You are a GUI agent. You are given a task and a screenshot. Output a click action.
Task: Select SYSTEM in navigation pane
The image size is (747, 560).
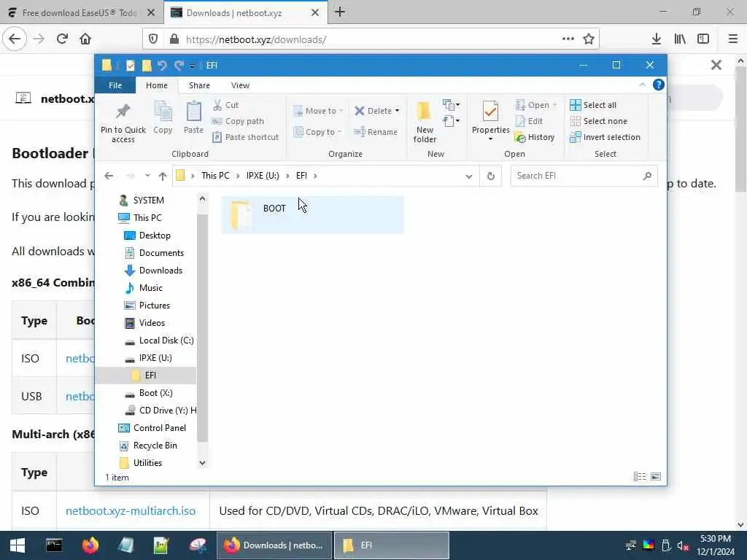(x=147, y=201)
